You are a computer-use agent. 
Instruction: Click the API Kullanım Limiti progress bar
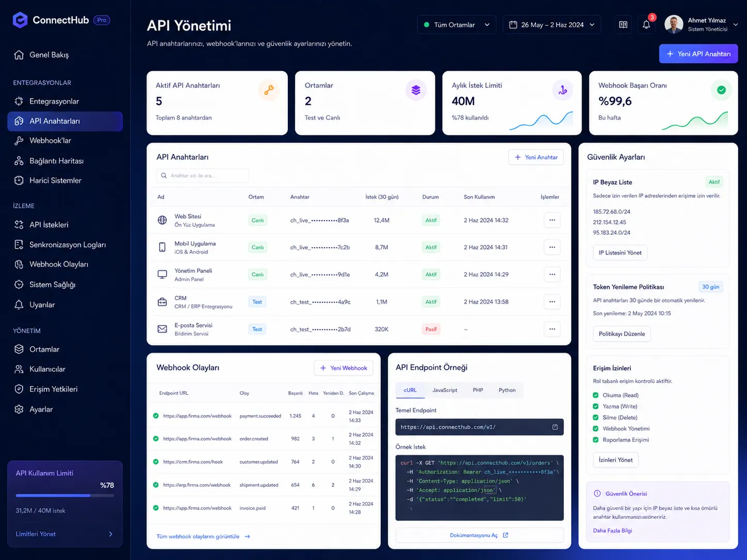coord(65,496)
